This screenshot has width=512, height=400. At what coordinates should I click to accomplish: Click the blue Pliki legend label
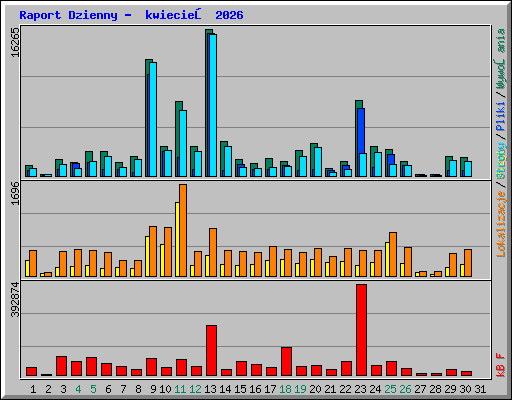[x=501, y=116]
